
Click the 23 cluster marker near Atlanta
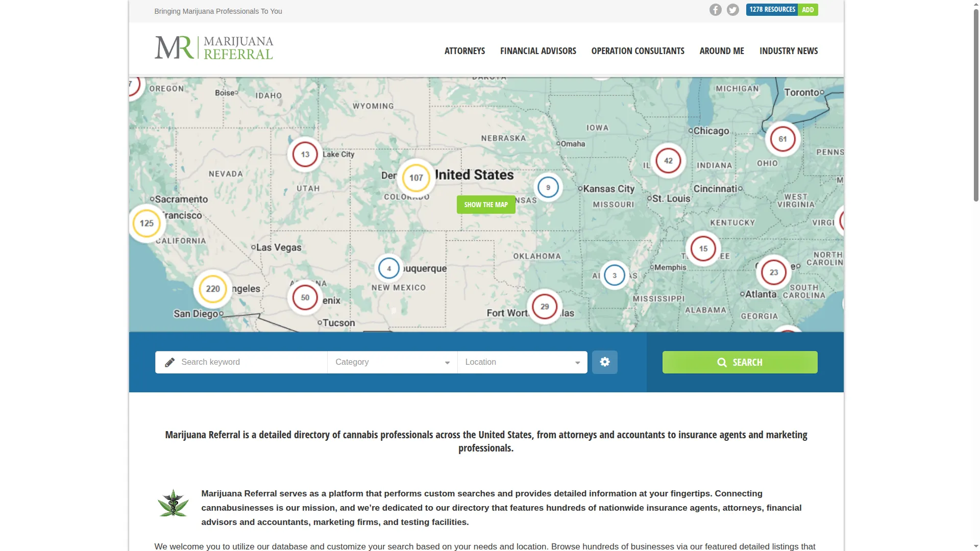point(773,272)
